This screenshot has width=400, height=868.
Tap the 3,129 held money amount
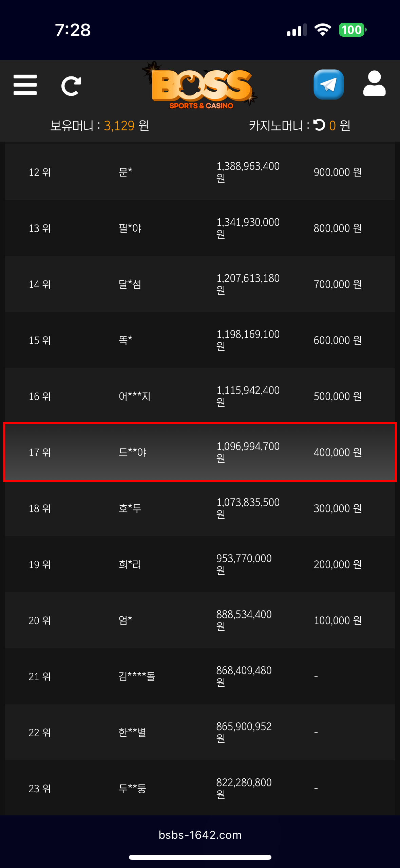119,126
